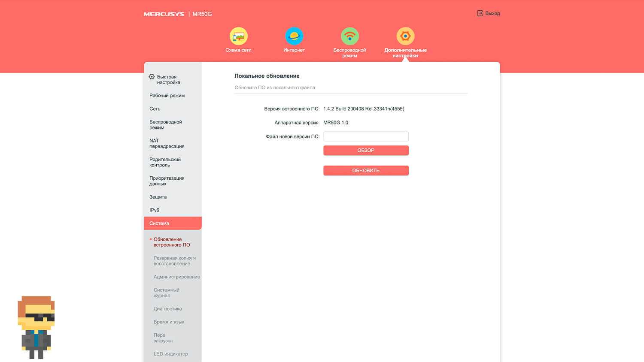Click the logout (Выход) icon
The height and width of the screenshot is (362, 644).
point(480,13)
